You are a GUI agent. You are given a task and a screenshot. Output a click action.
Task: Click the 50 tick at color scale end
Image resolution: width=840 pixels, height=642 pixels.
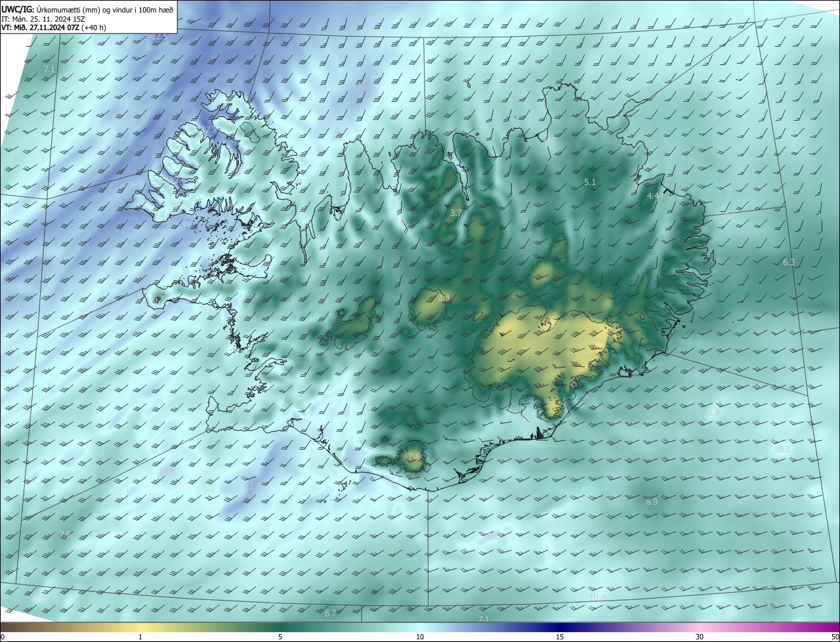point(834,637)
